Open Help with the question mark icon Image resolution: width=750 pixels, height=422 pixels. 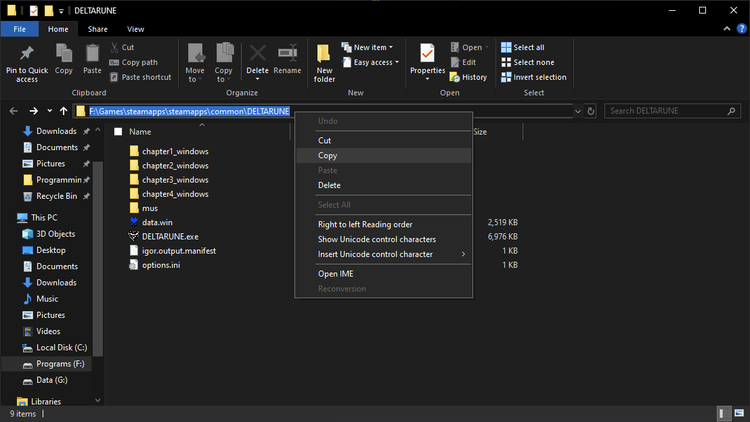741,29
